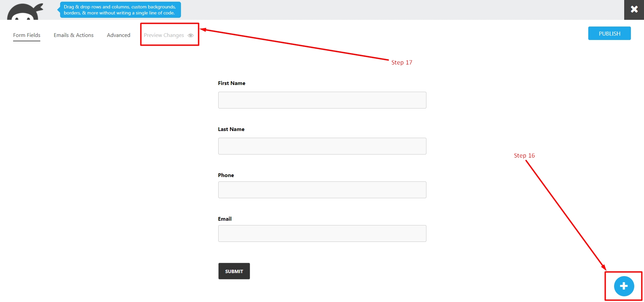Publish the form with the PUBLISH button

tap(609, 33)
